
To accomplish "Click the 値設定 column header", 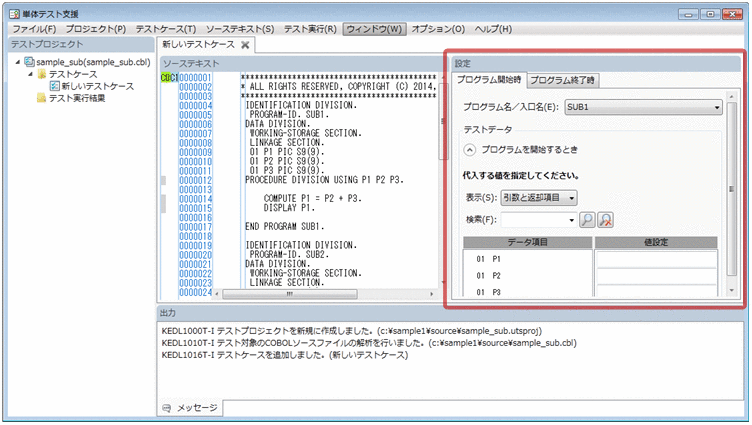I will pos(656,242).
